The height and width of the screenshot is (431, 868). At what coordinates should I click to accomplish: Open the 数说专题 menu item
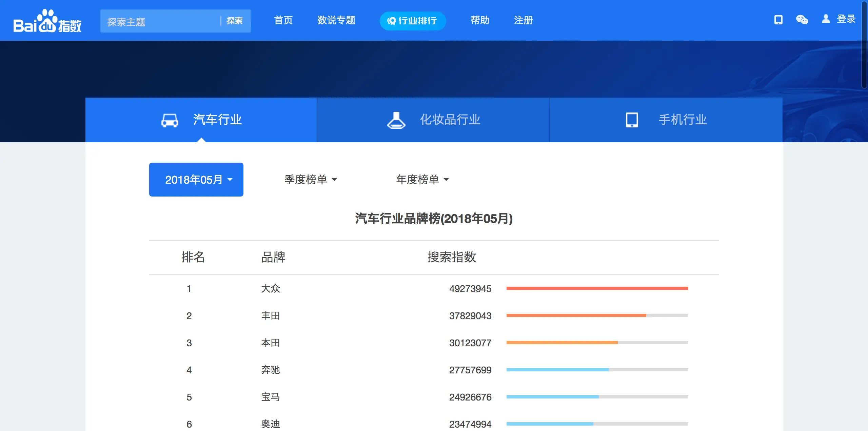pos(336,20)
